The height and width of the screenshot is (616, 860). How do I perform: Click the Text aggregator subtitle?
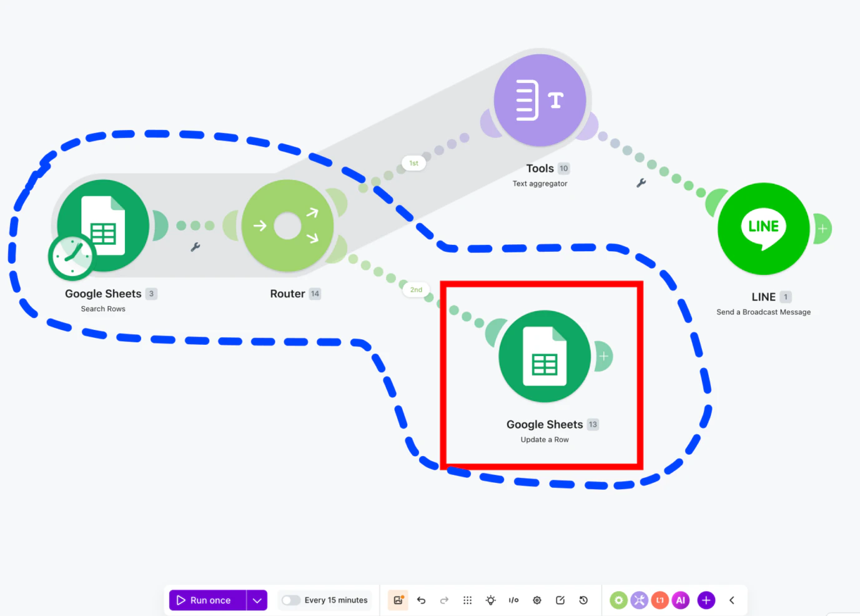540,184
